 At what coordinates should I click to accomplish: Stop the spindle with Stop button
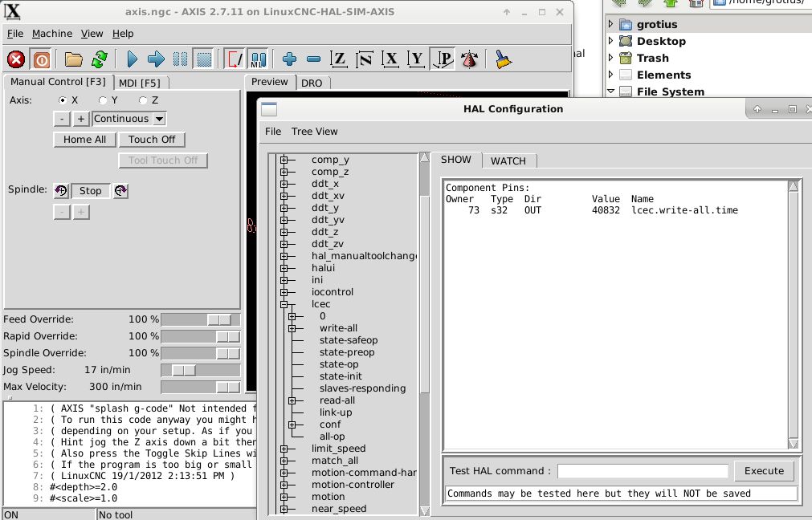(x=91, y=191)
